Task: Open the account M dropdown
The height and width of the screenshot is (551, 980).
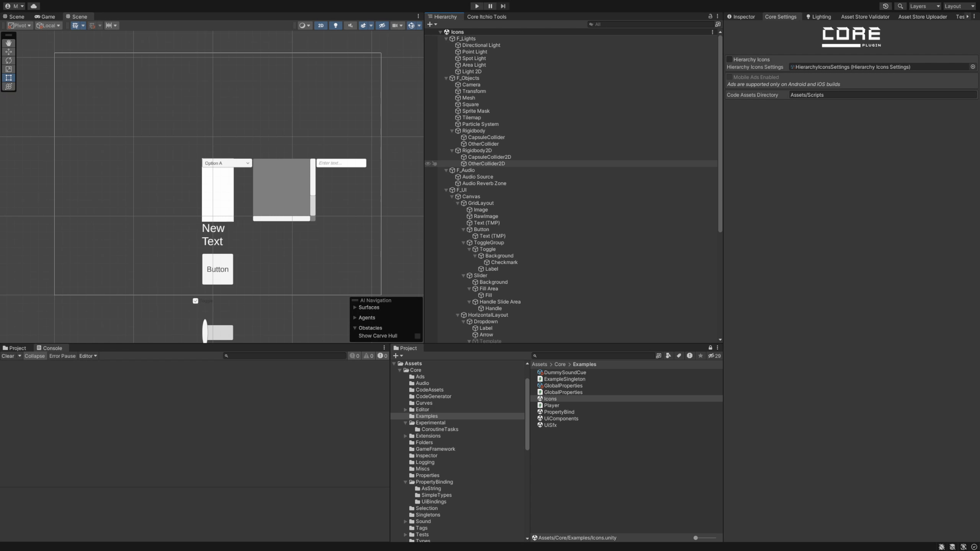Action: point(15,6)
